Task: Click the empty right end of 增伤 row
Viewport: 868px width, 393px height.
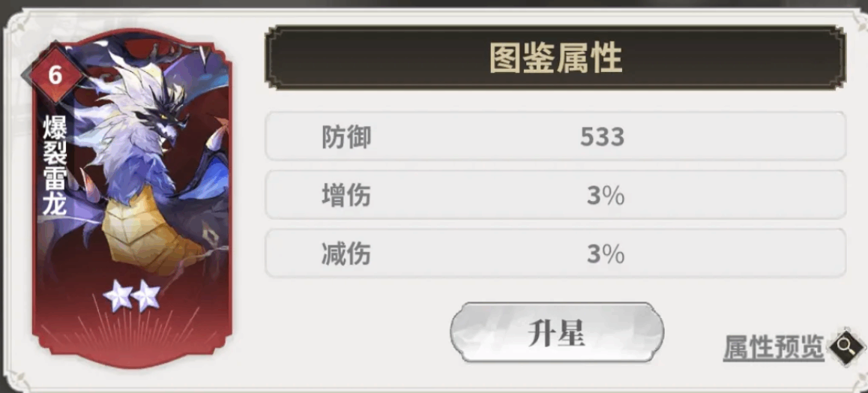Action: pos(780,196)
